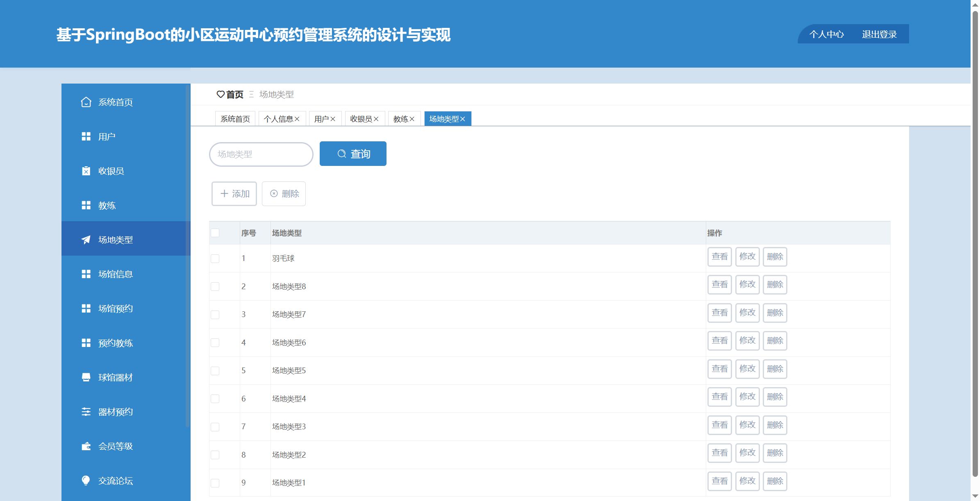Click 修改 for 场地类型2

coord(748,453)
